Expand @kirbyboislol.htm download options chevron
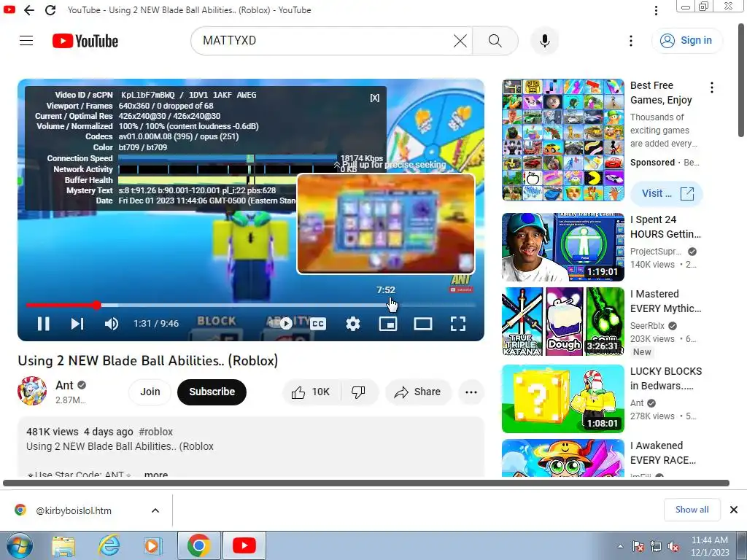The height and width of the screenshot is (560, 747). [155, 510]
